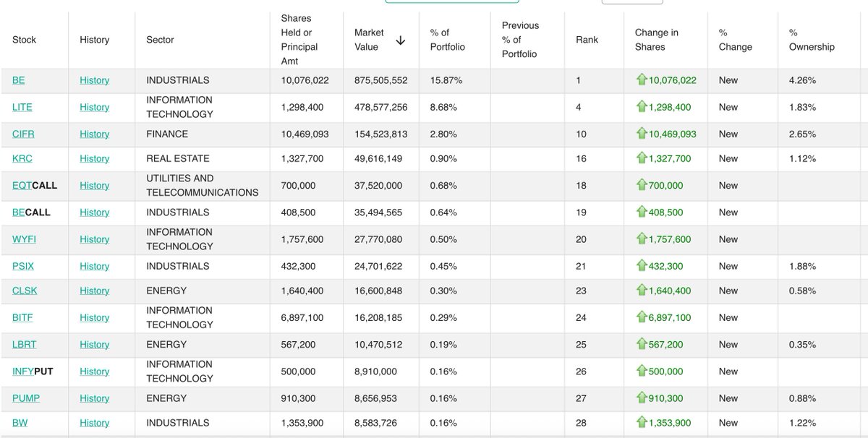Click the Market Value sort arrow
868x438 pixels.
[x=401, y=40]
